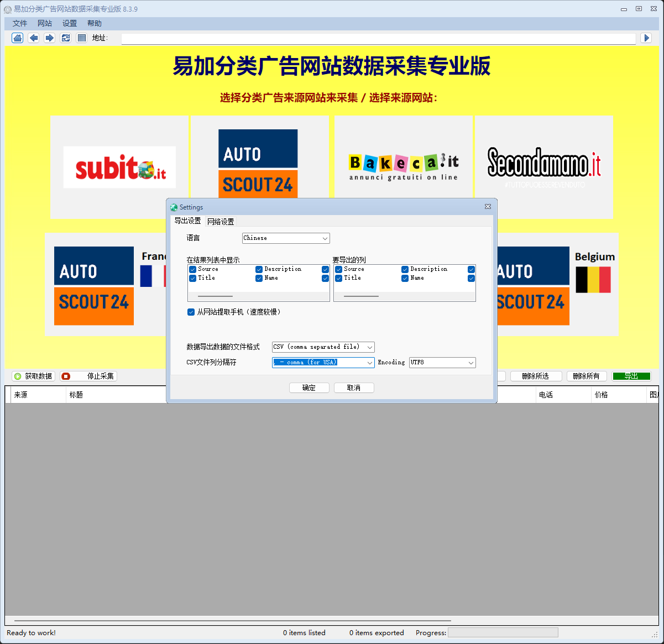664x644 pixels.
Task: Refresh the page with the reload icon
Action: point(66,38)
